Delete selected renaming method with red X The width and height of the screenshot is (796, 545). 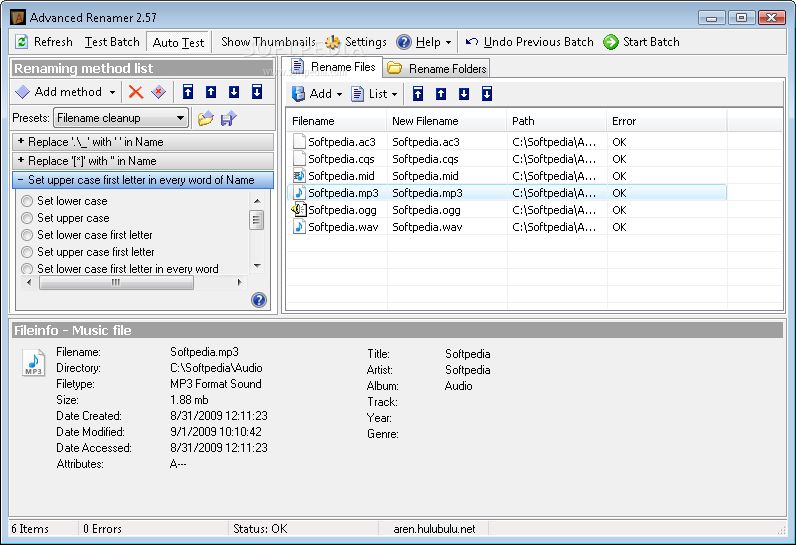pos(136,92)
